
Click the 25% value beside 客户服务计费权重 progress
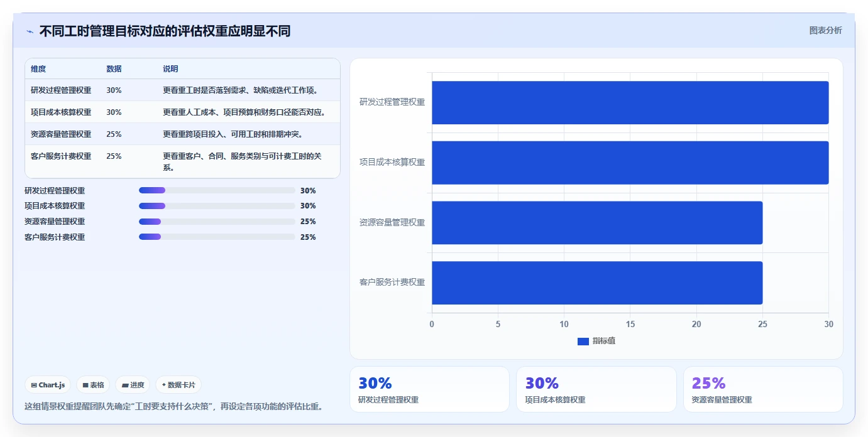308,237
